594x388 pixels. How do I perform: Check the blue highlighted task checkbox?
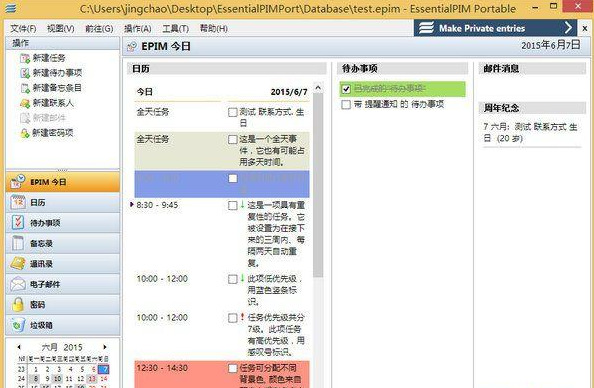click(x=233, y=178)
